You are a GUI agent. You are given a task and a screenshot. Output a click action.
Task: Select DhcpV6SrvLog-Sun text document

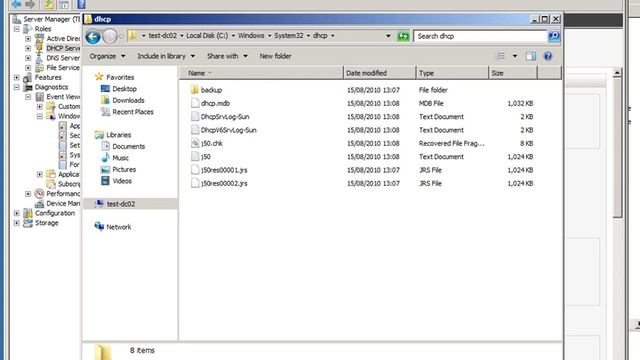point(229,130)
